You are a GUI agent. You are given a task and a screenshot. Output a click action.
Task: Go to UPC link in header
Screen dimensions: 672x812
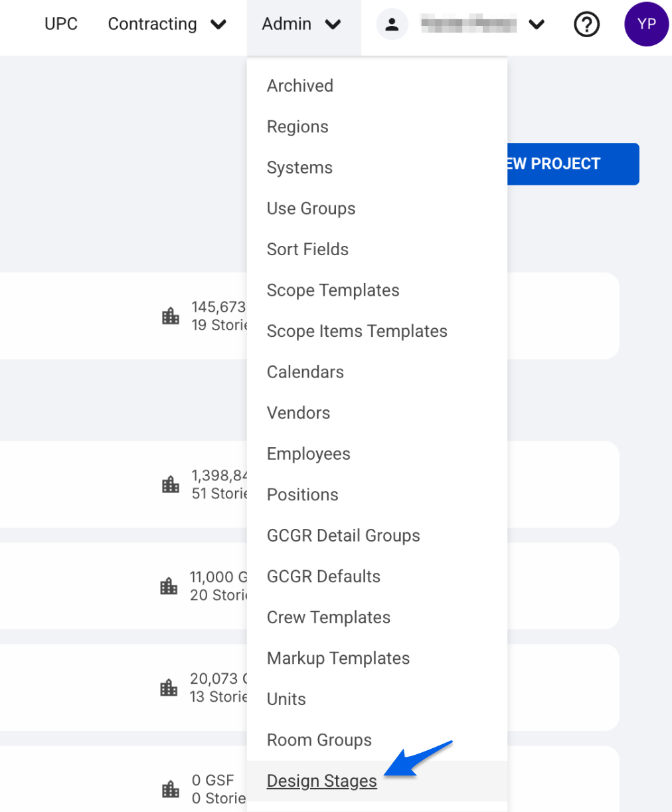coord(61,24)
